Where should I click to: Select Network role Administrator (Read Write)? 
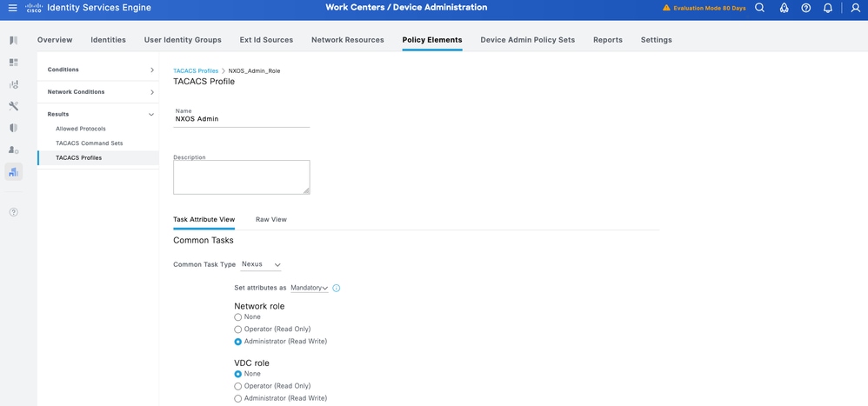click(238, 342)
